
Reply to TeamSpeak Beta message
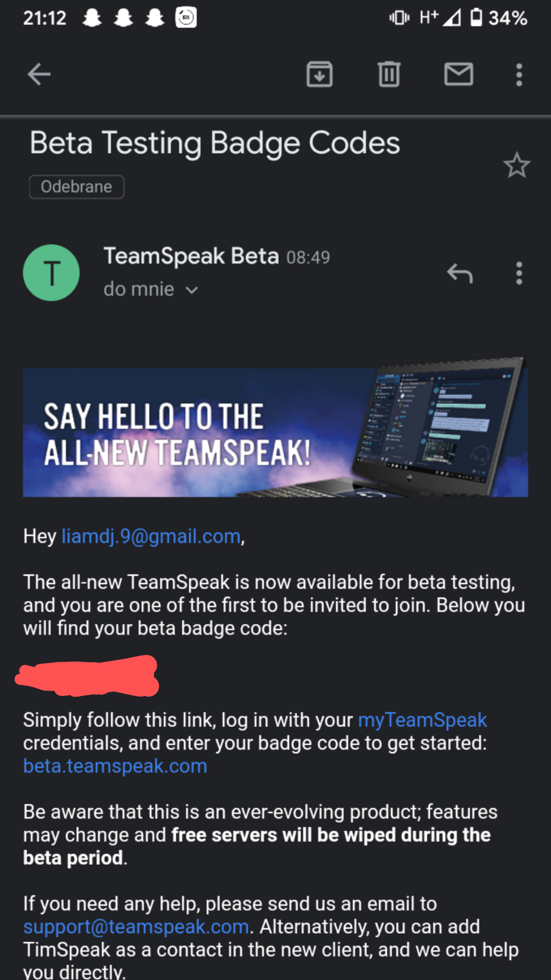460,273
